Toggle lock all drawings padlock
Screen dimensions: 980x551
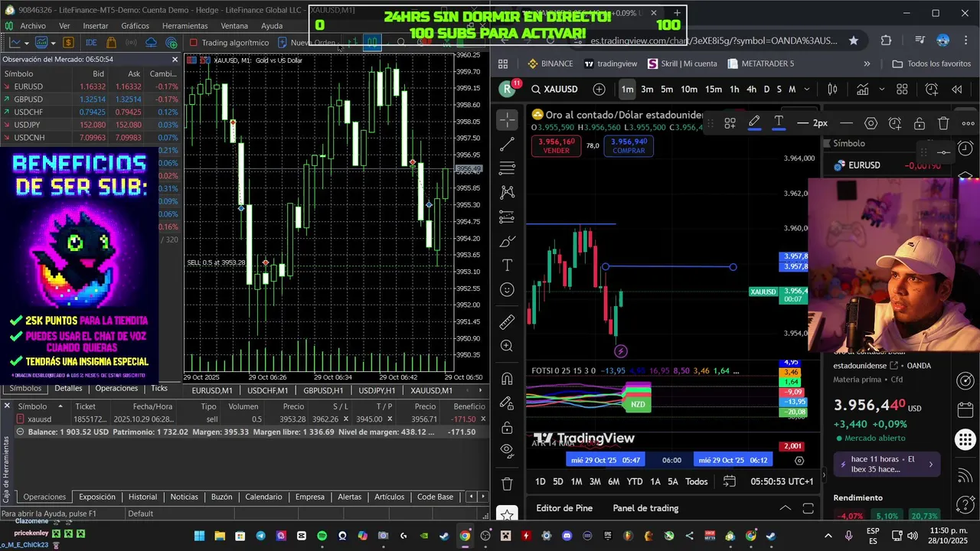(506, 427)
